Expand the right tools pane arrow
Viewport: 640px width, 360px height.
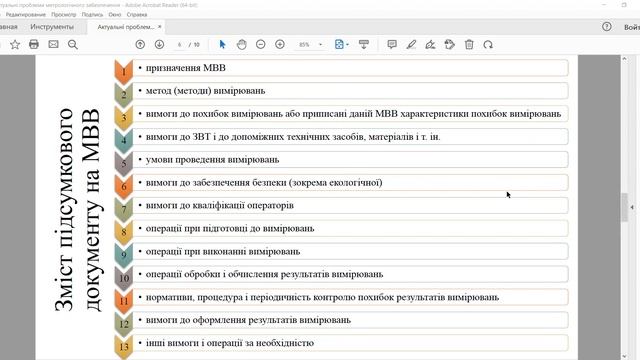coord(632,207)
